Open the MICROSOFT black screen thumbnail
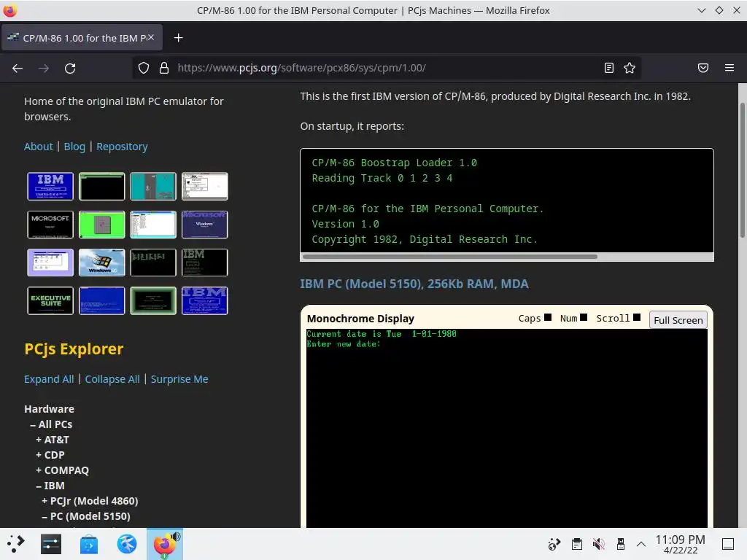 (x=50, y=225)
